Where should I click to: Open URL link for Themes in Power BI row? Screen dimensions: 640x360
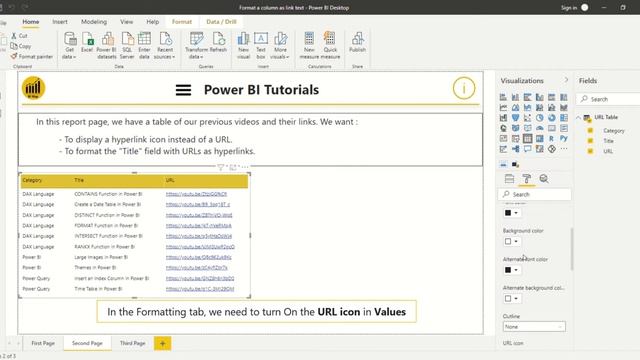coord(196,268)
